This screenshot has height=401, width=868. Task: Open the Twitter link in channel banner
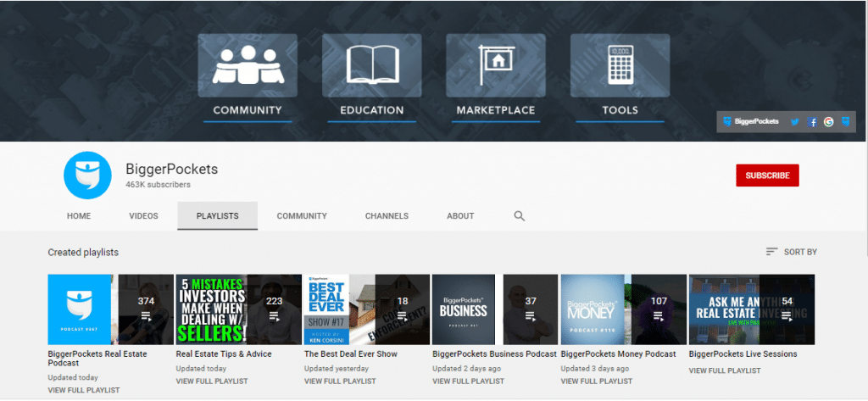tap(795, 122)
